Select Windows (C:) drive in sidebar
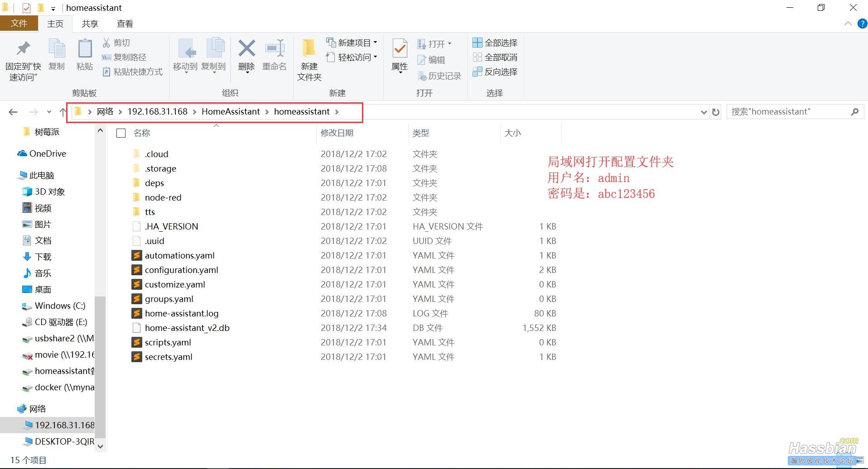Image resolution: width=868 pixels, height=469 pixels. click(54, 306)
